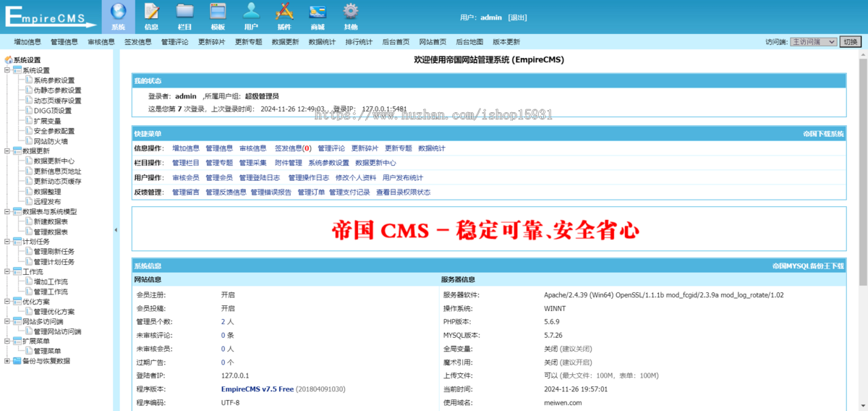Click page icon beside 扩展变量
This screenshot has width=868, height=411.
[29, 121]
